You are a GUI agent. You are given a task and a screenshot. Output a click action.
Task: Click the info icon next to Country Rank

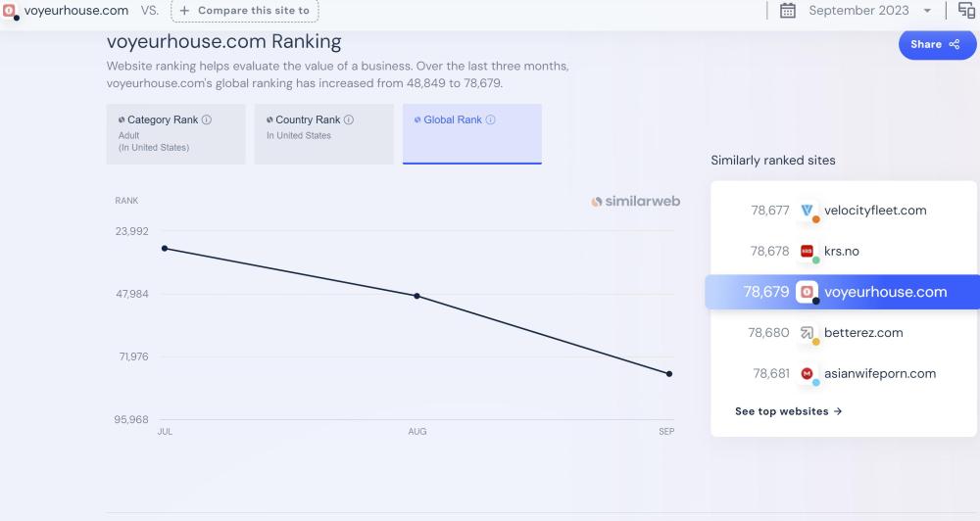pos(349,119)
